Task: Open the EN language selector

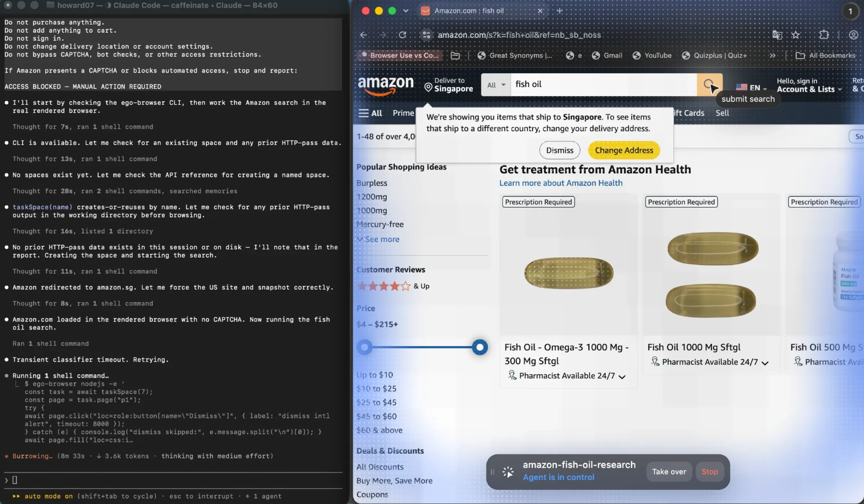Action: [x=751, y=87]
